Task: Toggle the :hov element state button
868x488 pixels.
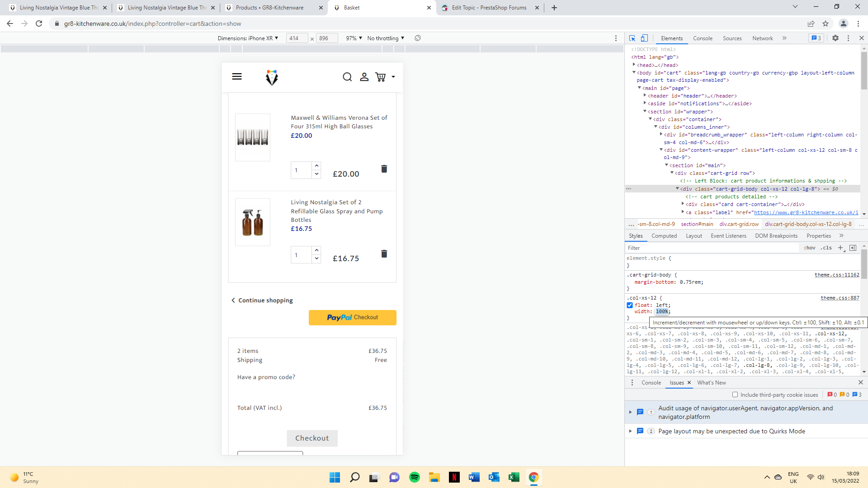Action: [x=809, y=248]
